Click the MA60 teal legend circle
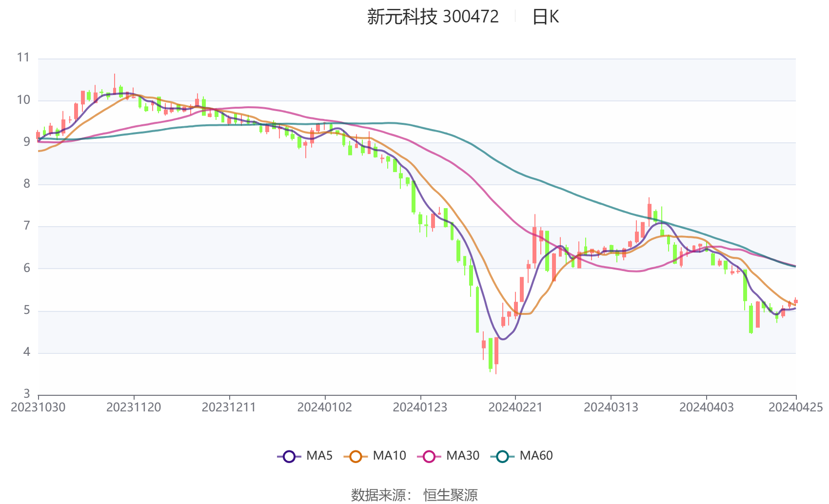Screen dimensions: 829x504 [502, 456]
